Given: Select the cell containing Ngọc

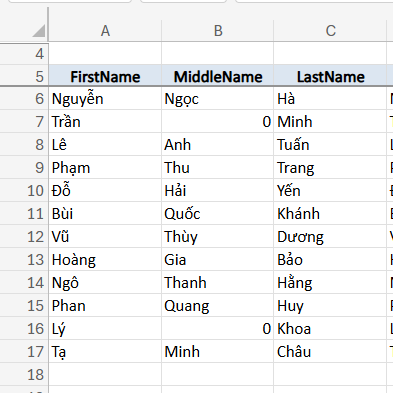Looking at the screenshot, I should [218, 99].
